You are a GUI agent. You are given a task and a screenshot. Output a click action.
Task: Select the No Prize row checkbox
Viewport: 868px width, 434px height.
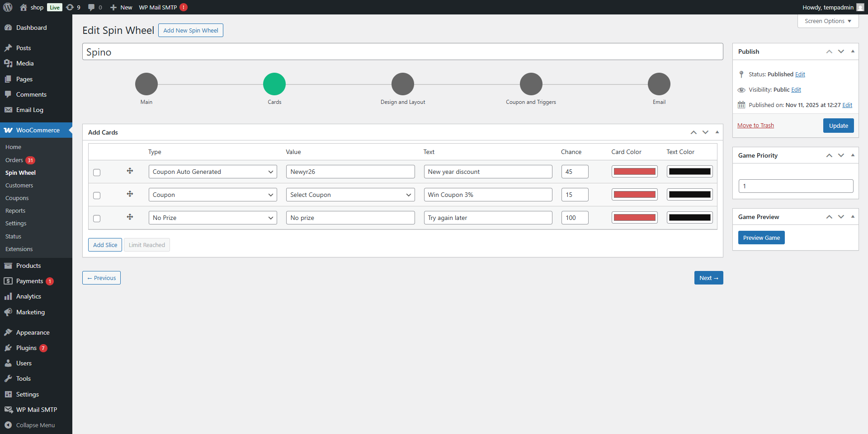tap(97, 219)
